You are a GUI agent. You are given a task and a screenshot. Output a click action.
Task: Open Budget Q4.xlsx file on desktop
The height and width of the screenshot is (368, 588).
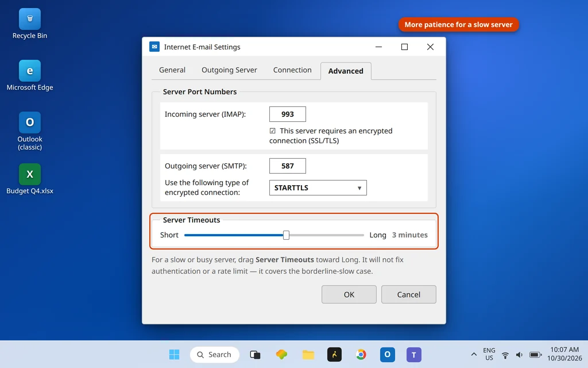(30, 179)
